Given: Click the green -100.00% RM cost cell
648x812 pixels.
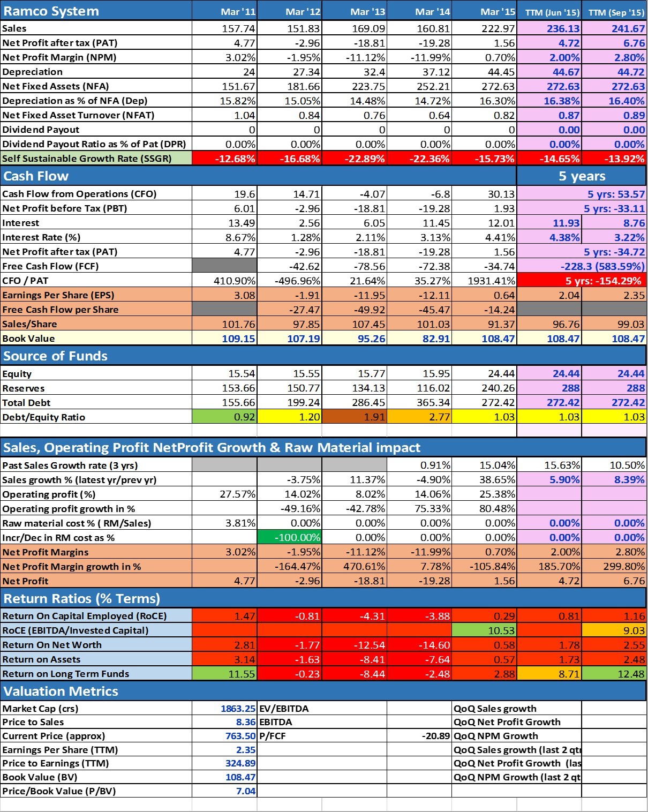Looking at the screenshot, I should tap(290, 538).
